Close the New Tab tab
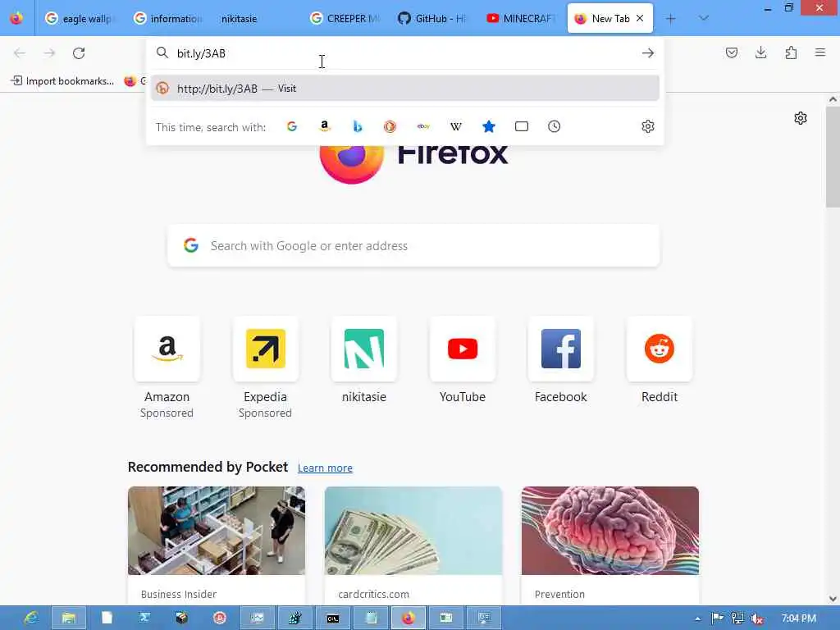The width and height of the screenshot is (840, 630). pos(640,18)
